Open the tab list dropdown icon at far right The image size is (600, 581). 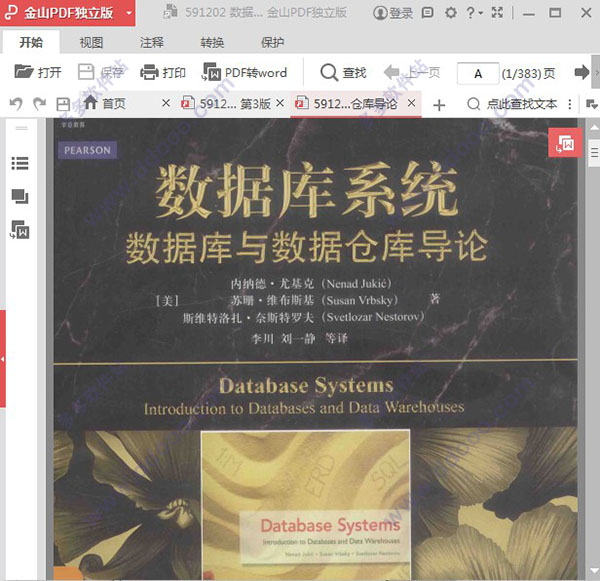pyautogui.click(x=592, y=104)
